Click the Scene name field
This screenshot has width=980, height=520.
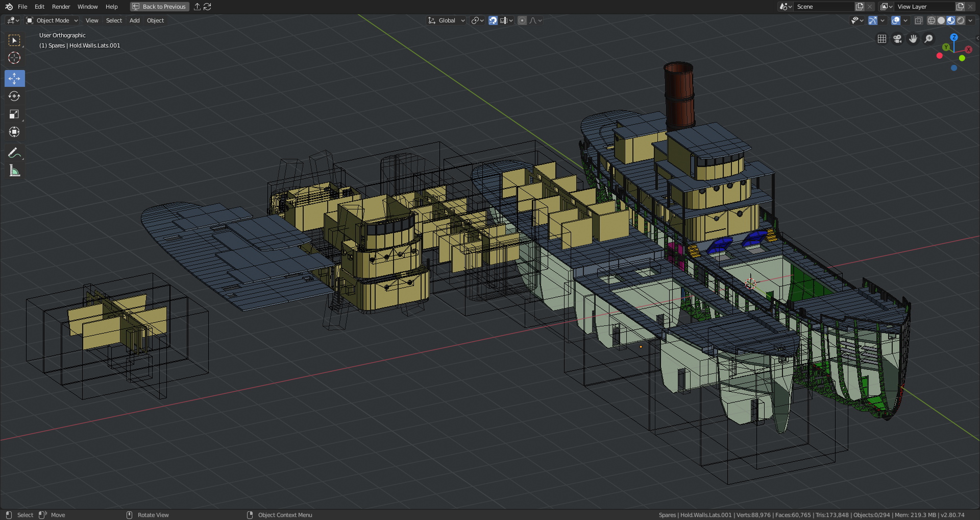tap(823, 7)
